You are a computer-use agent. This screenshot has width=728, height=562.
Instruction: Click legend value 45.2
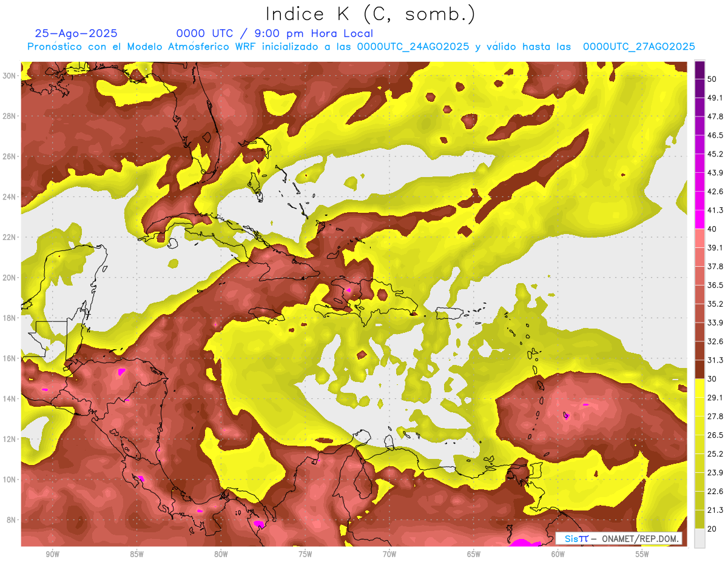click(x=715, y=154)
